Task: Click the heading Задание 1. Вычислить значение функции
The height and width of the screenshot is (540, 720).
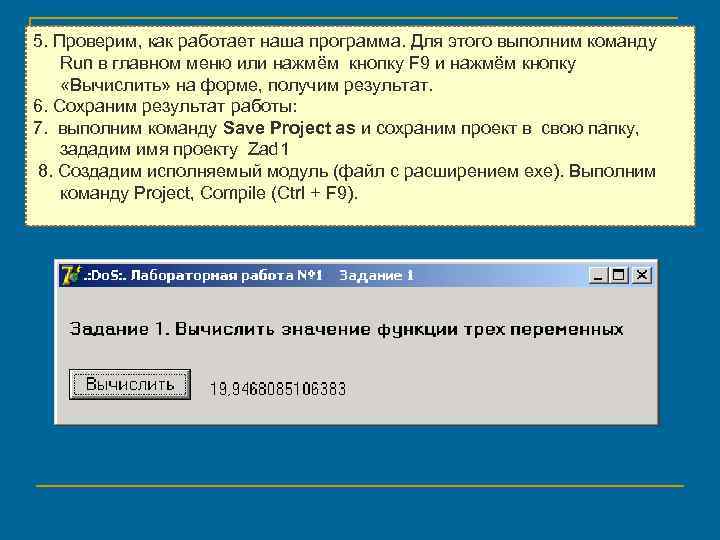Action: pyautogui.click(x=346, y=329)
